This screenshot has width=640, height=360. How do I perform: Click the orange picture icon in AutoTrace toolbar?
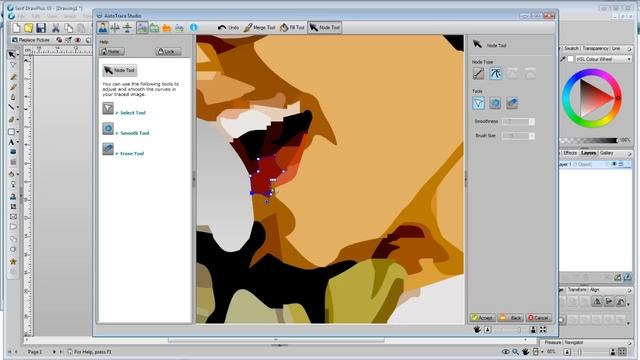point(167,28)
